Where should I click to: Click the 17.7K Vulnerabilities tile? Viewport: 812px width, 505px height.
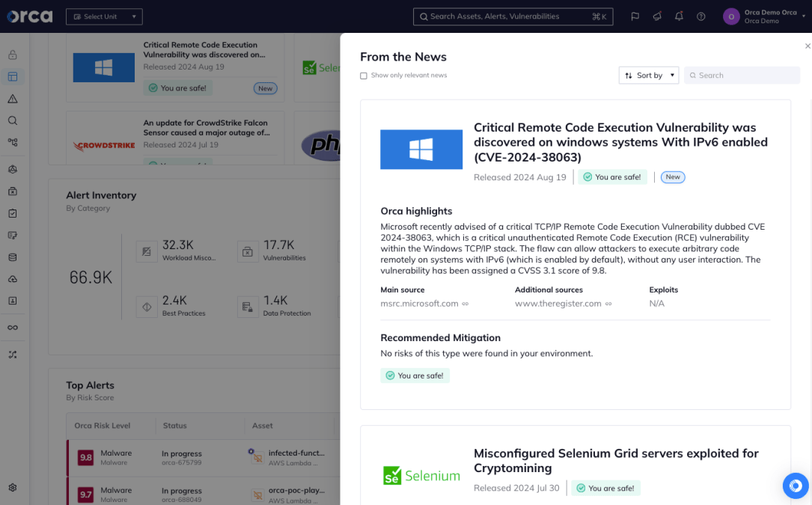click(272, 250)
